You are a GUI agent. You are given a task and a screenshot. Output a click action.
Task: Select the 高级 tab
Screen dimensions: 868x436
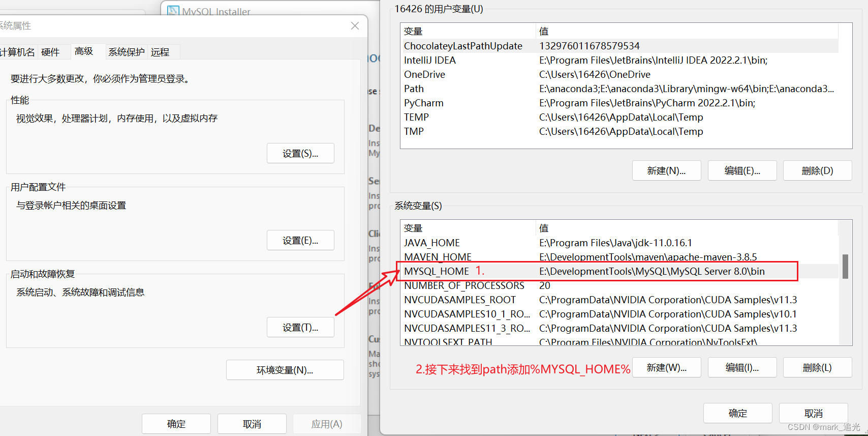click(84, 51)
